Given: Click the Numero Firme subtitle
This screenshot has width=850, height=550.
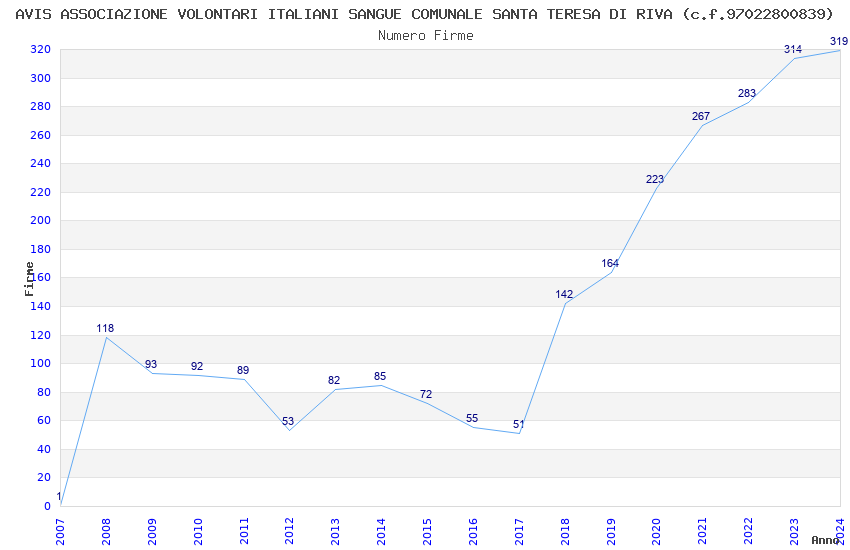Looking at the screenshot, I should point(426,35).
